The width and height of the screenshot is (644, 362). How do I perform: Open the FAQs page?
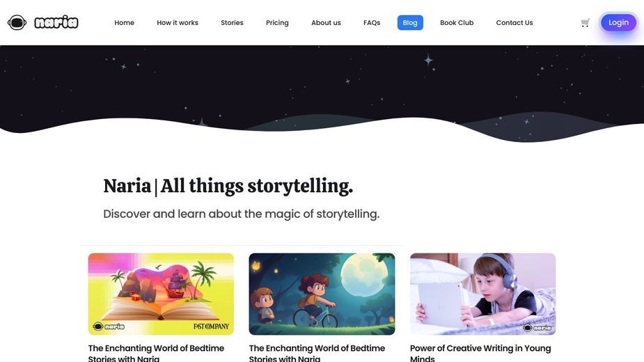pos(372,22)
